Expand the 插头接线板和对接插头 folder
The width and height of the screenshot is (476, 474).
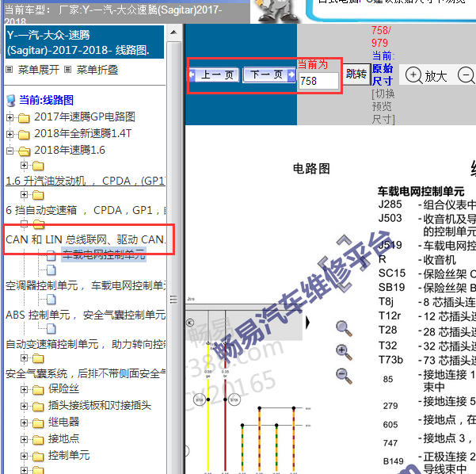(24, 407)
